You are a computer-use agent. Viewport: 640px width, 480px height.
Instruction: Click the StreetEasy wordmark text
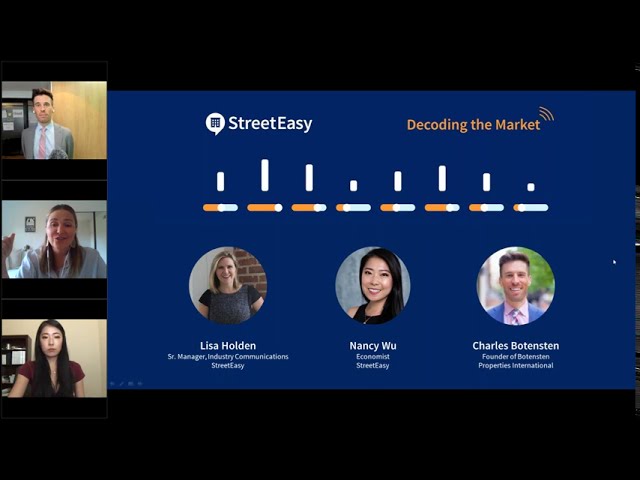pos(270,123)
